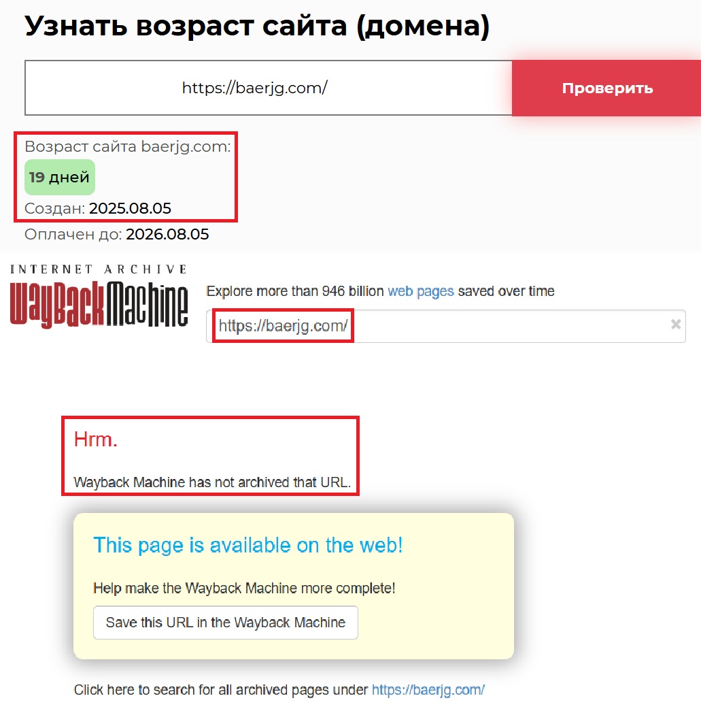Screen dimensions: 701x728
Task: Clear the Wayback search field using the X icon
Action: [676, 326]
